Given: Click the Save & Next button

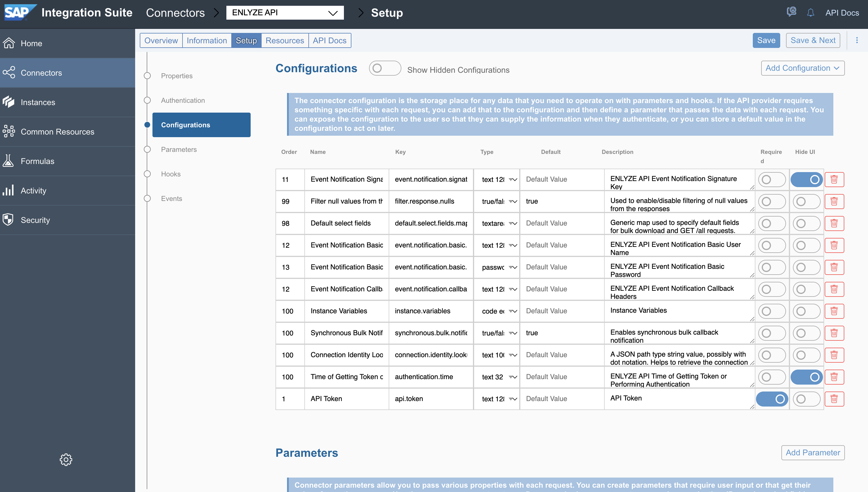Looking at the screenshot, I should pyautogui.click(x=813, y=40).
